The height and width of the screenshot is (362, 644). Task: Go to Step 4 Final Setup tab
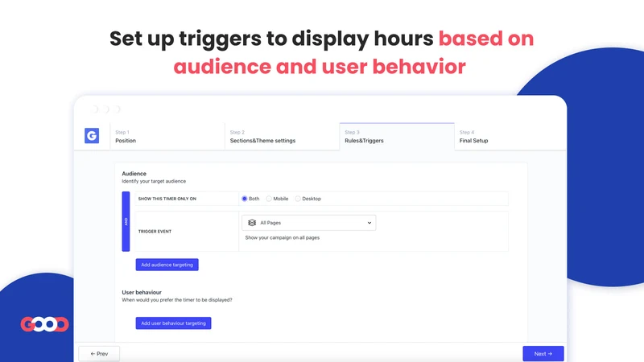tap(510, 137)
